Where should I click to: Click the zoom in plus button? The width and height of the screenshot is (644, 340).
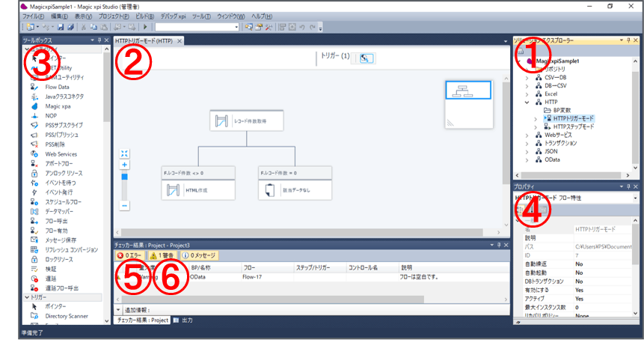pyautogui.click(x=124, y=165)
